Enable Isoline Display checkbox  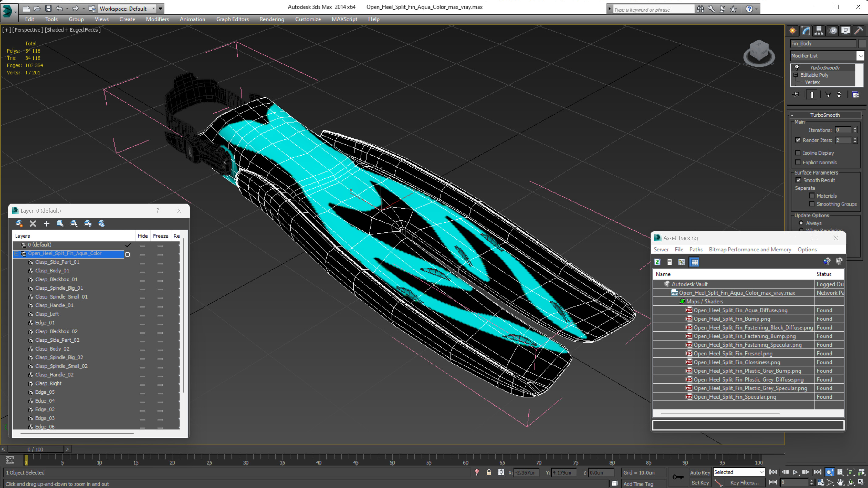[x=798, y=153]
